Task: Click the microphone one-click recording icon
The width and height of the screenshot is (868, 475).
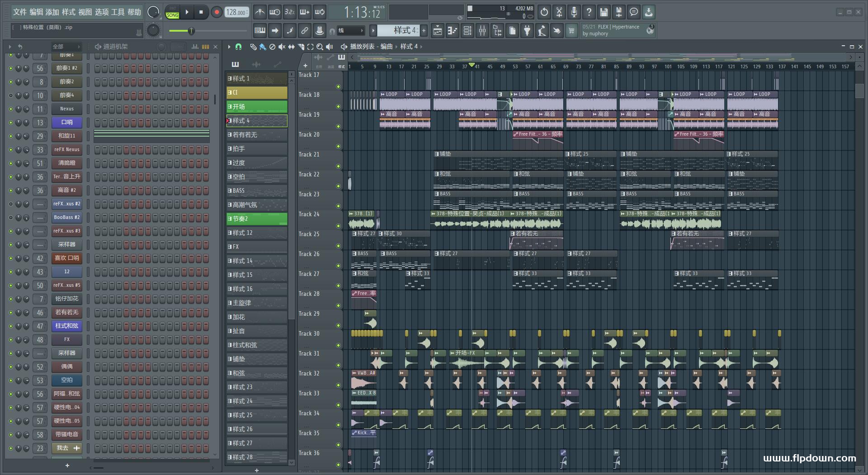Action: [574, 12]
